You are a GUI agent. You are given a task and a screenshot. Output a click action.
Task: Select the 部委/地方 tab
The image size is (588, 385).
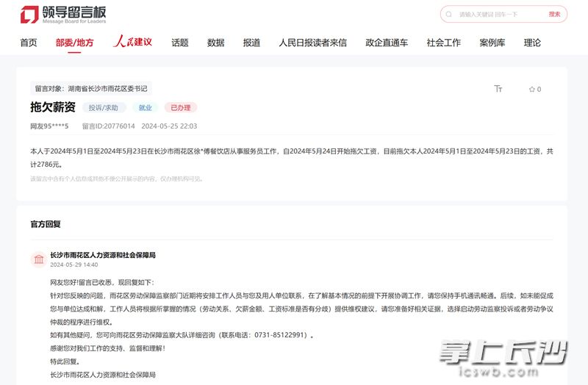[x=75, y=43]
